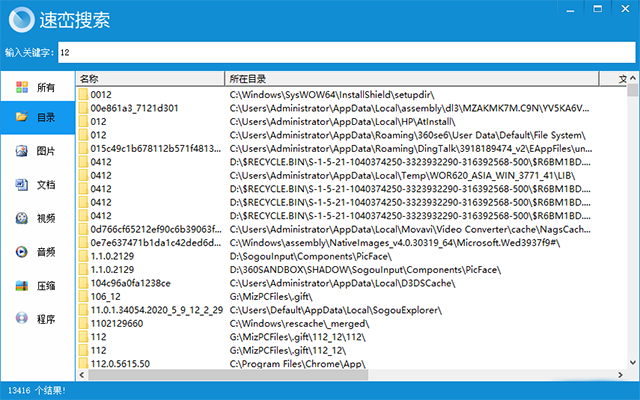Click vertical scrollbar up arrow

click(633, 78)
